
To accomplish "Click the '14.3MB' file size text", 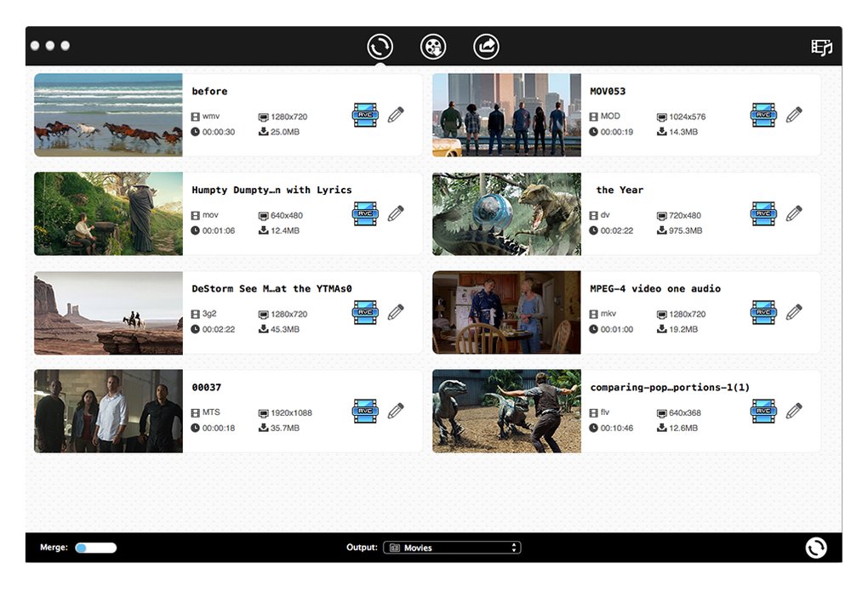I will tap(683, 132).
